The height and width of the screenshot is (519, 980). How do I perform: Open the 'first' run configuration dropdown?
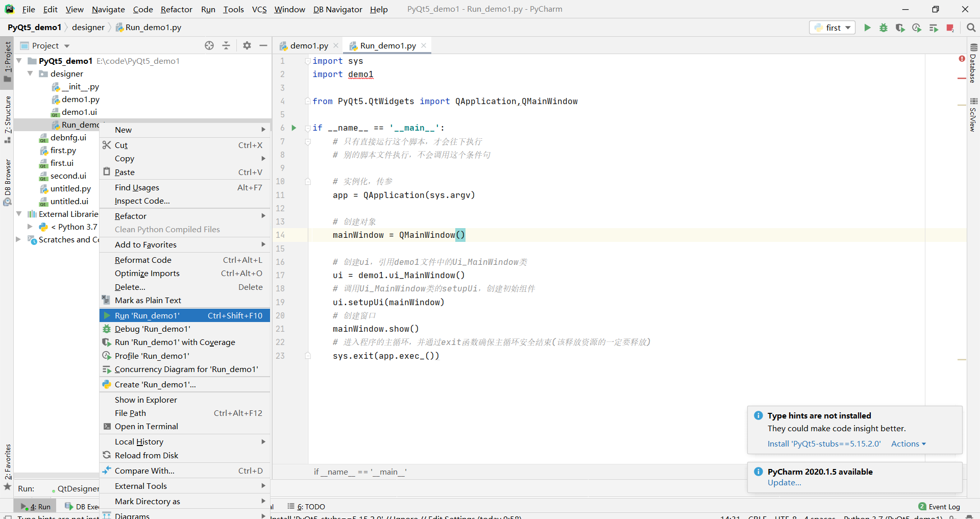click(x=832, y=28)
